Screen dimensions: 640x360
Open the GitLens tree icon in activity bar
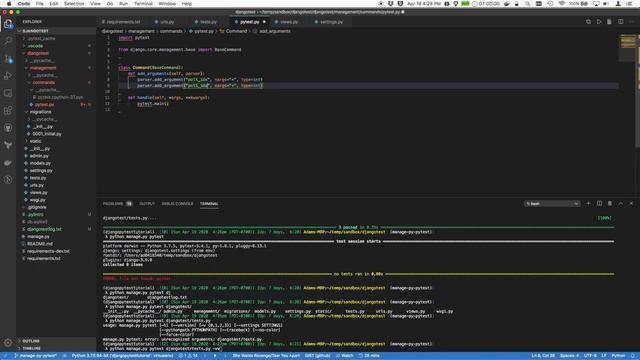tap(8, 145)
